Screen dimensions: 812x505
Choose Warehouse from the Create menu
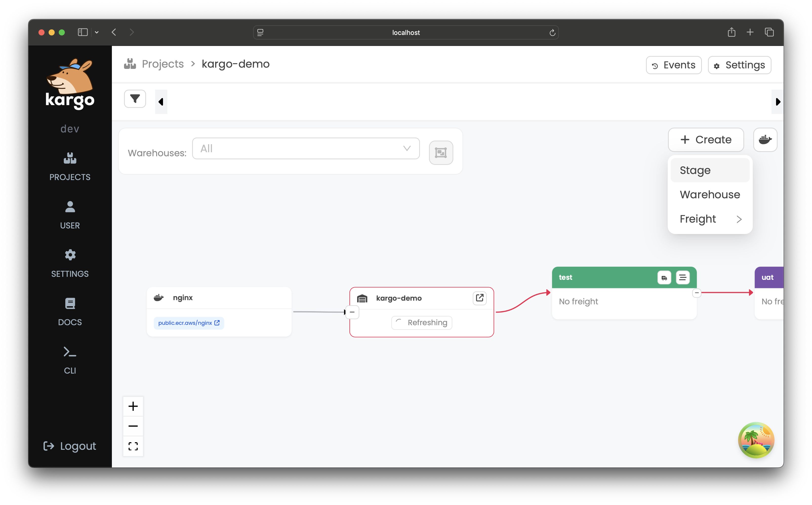coord(710,195)
